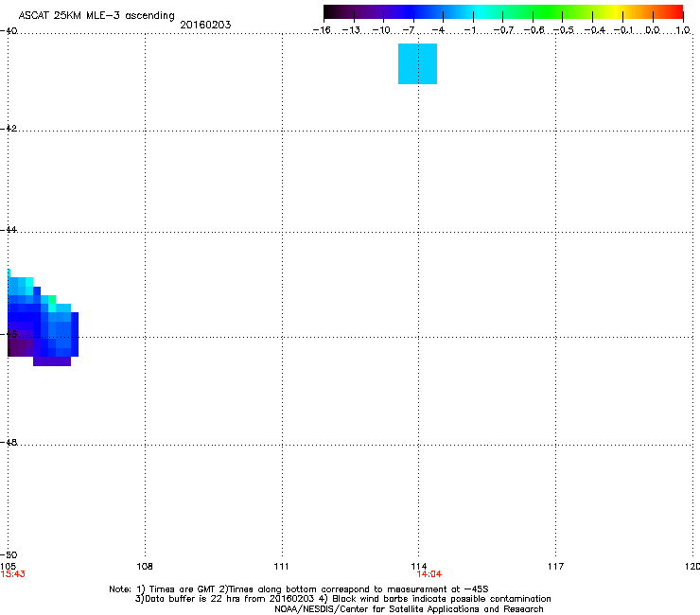Click the -1 color scale label

(x=470, y=30)
